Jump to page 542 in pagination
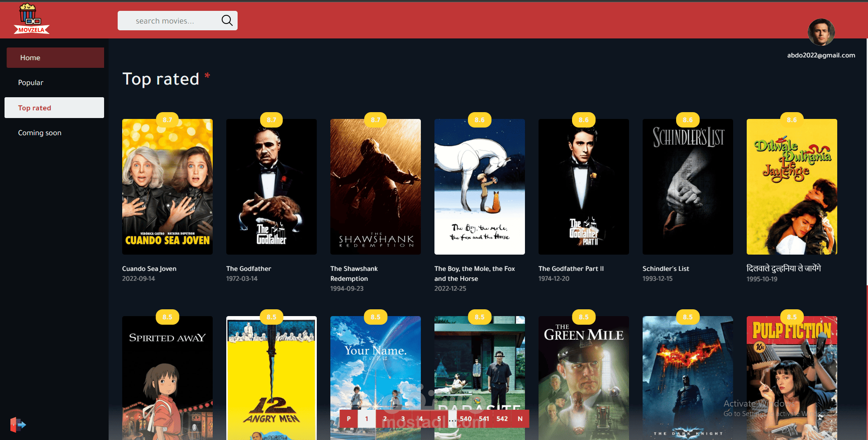868x440 pixels. pos(502,419)
